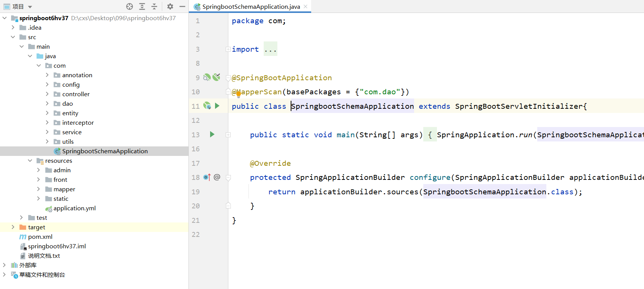
Task: Collapse the src folder
Action: [x=13, y=37]
